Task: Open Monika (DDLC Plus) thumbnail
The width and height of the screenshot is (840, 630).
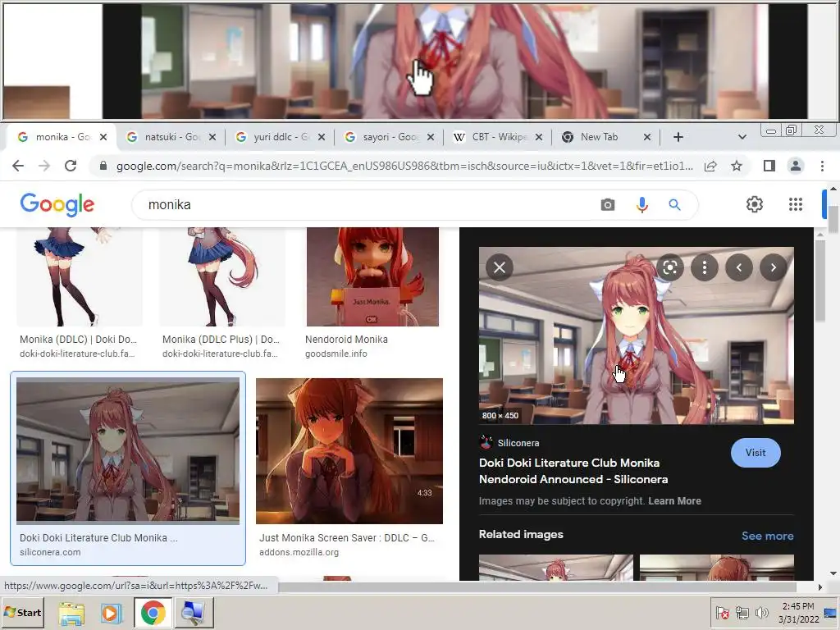Action: point(222,276)
